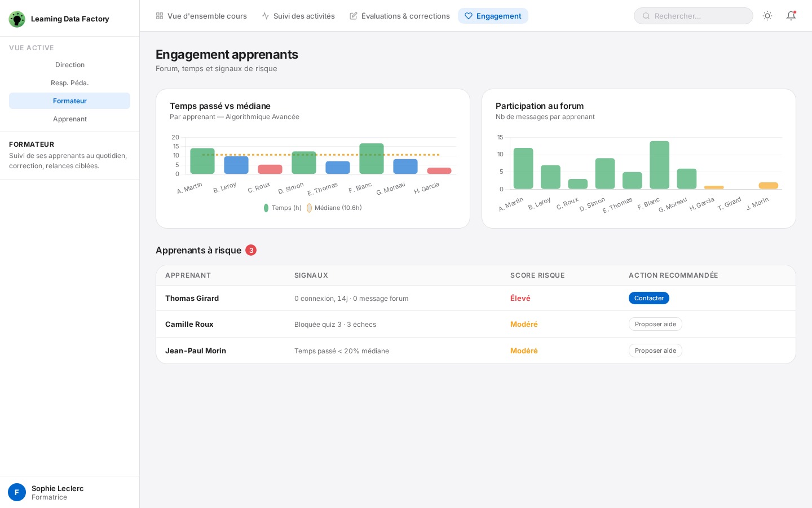The height and width of the screenshot is (508, 812).
Task: Click Proposer aide for Camille Roux
Action: coord(655,324)
